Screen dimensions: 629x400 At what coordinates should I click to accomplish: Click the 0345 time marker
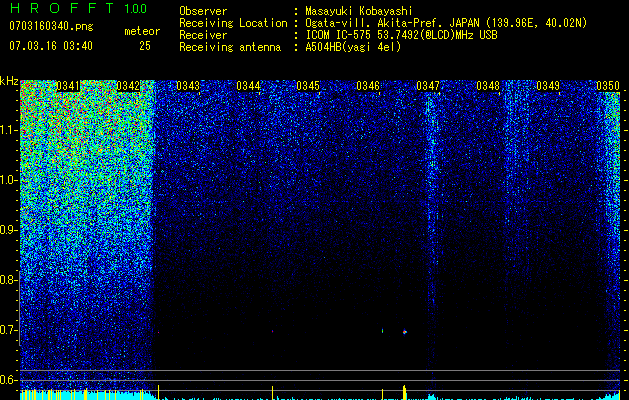[308, 86]
